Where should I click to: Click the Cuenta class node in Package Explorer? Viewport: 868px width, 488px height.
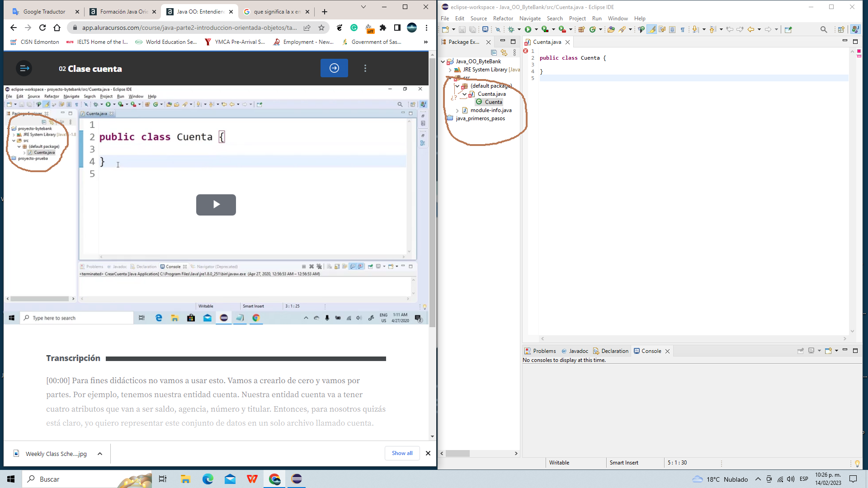pos(492,102)
